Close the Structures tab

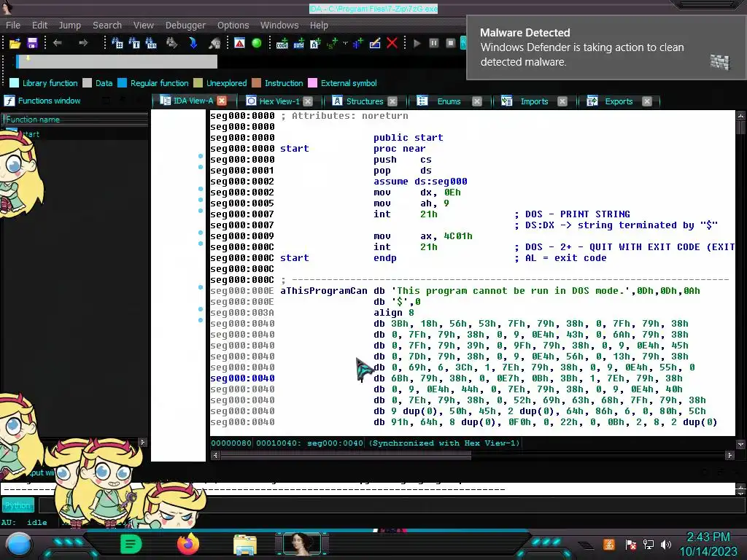tap(392, 101)
